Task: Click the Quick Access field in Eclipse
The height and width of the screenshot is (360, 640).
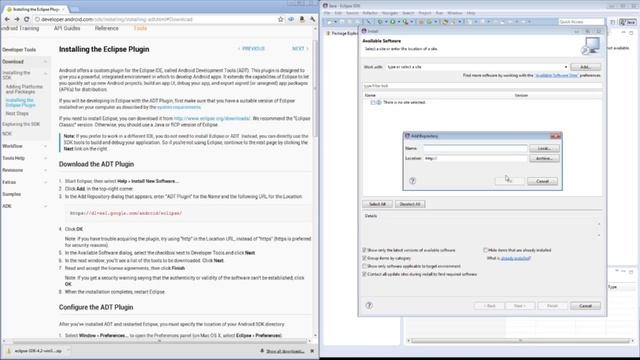Action: click(581, 22)
